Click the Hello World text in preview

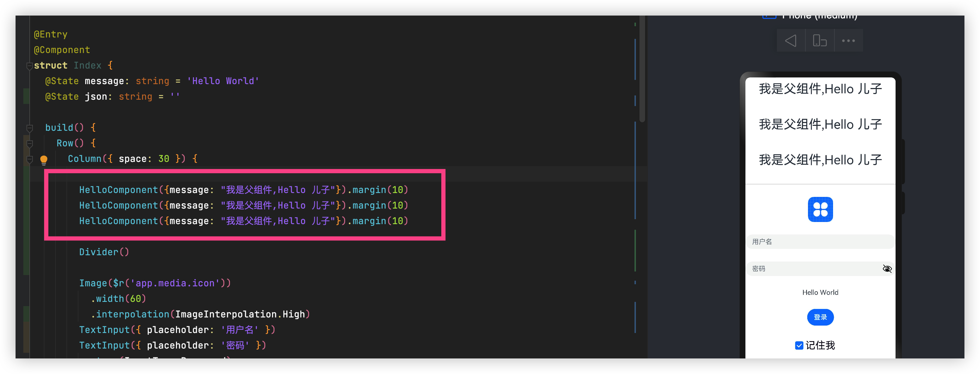tap(820, 292)
